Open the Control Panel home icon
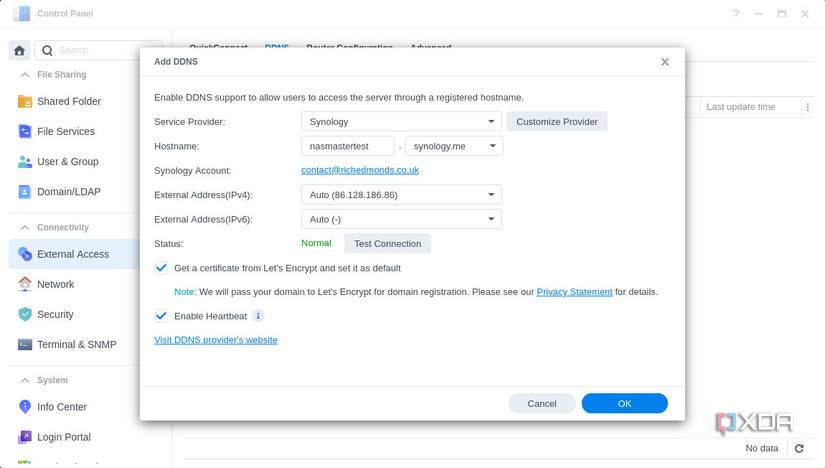The height and width of the screenshot is (468, 825). point(19,51)
